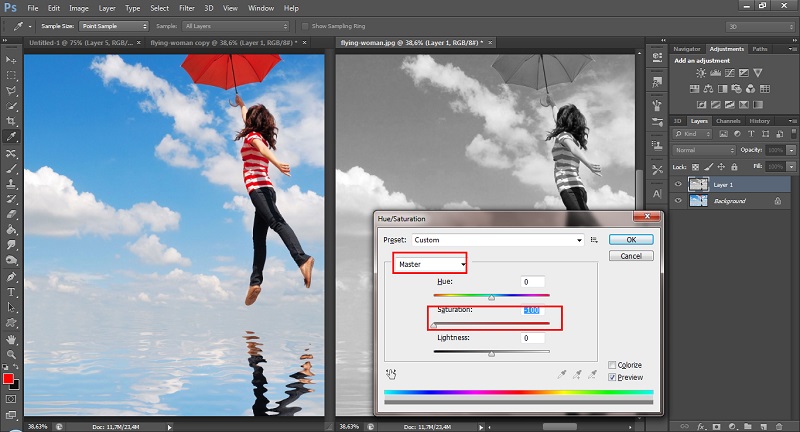Screen dimensions: 800x432
Task: Click the Lightness value input field
Action: pyautogui.click(x=533, y=338)
